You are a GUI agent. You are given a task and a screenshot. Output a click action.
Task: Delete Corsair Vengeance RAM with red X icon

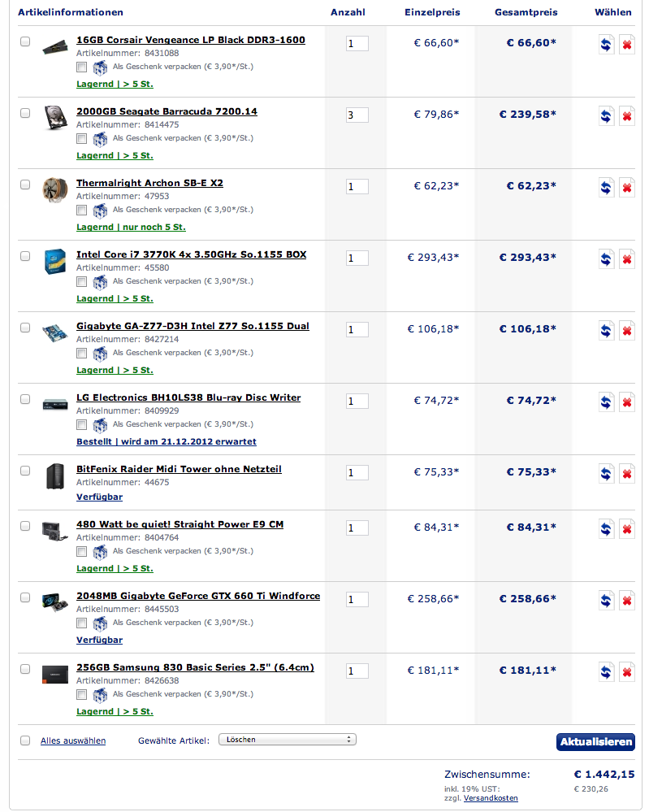[x=627, y=45]
